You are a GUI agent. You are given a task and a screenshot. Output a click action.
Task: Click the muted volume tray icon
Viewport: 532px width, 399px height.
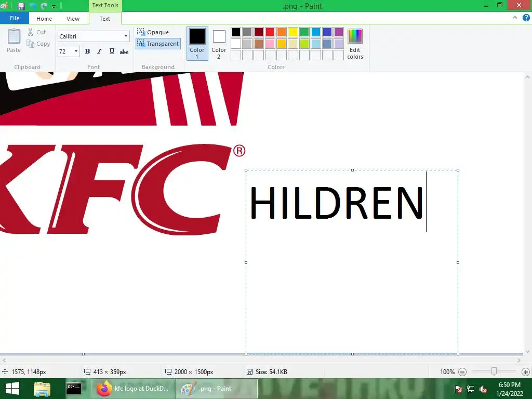tap(483, 389)
